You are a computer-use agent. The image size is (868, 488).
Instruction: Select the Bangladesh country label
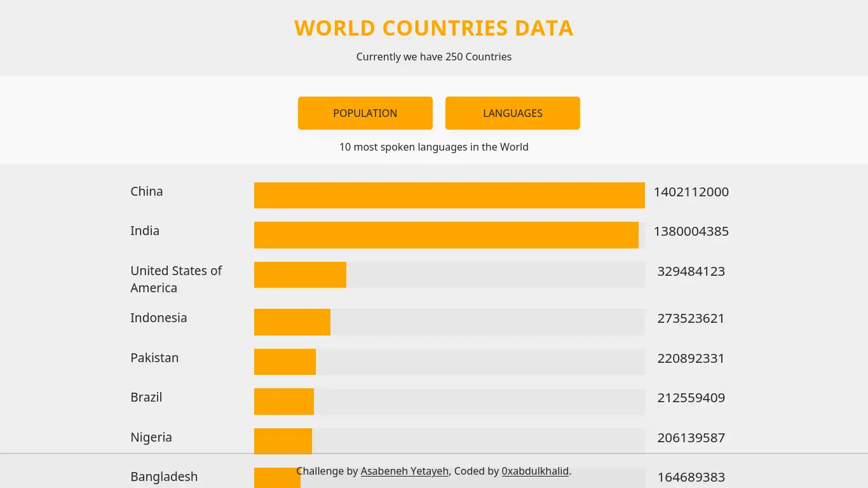[164, 477]
